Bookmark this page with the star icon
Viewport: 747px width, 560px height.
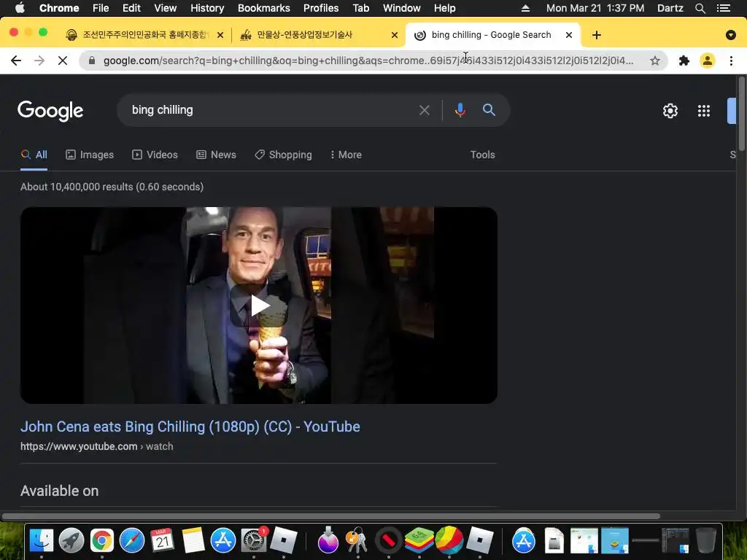pos(655,61)
